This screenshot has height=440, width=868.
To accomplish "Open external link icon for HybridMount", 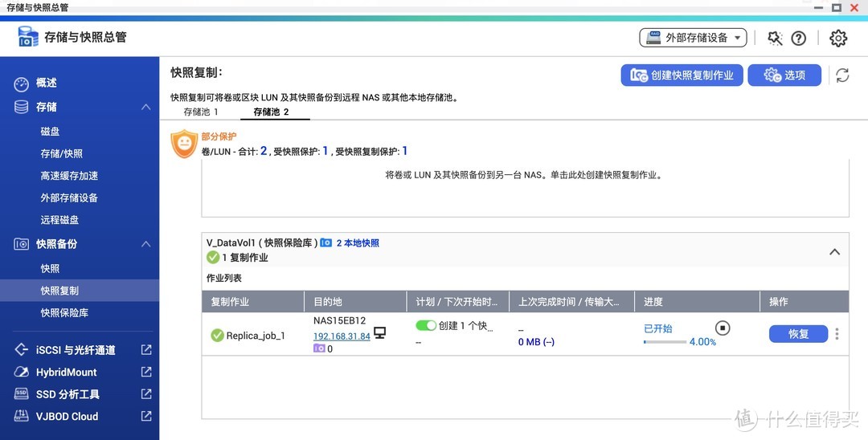I will (146, 372).
